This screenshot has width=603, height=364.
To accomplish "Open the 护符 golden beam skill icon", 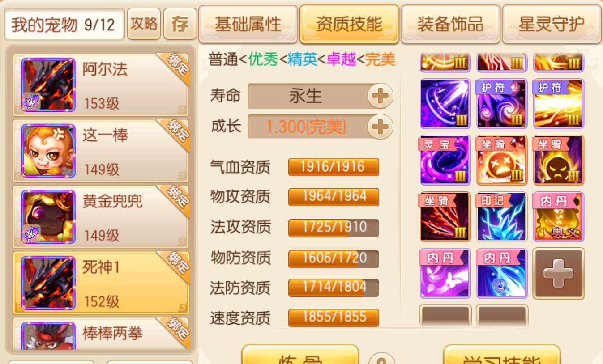I will click(559, 104).
